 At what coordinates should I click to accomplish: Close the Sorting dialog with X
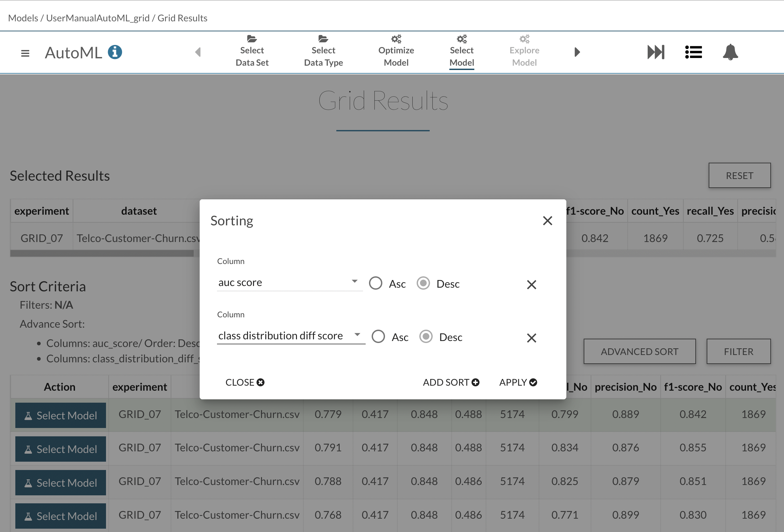(547, 221)
